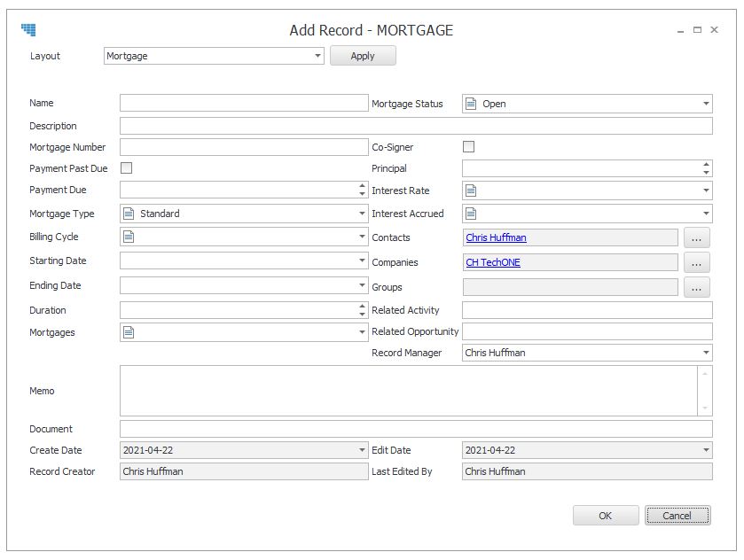The height and width of the screenshot is (560, 744).
Task: Increase Principal with the up spinner
Action: 707,164
